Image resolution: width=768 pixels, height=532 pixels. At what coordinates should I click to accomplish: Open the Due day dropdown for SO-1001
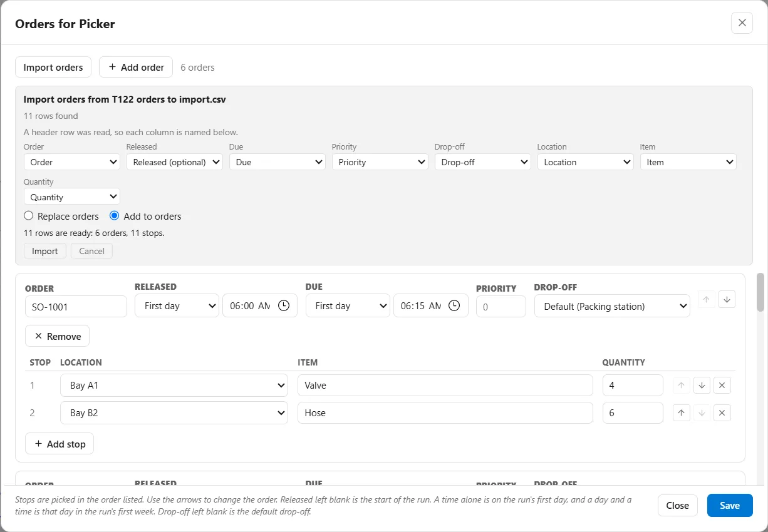pos(348,306)
